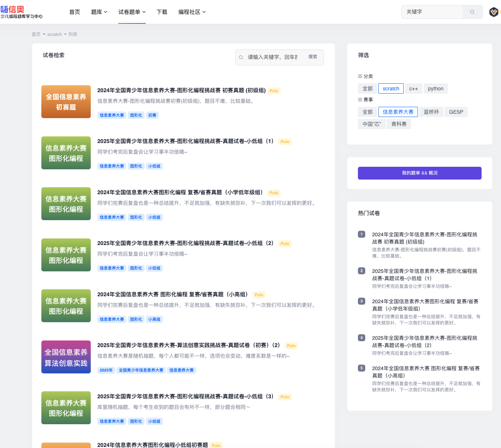
Task: Click the rank 1 number badge
Action: point(362,234)
